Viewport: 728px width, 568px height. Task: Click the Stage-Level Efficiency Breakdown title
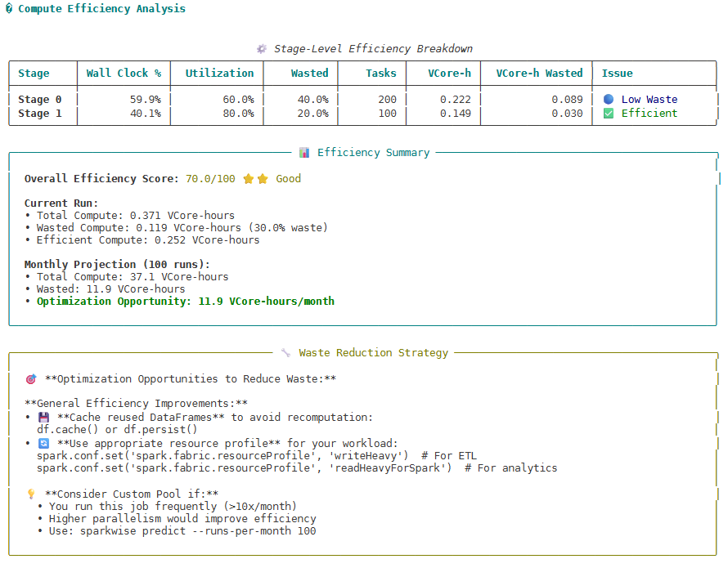click(x=373, y=49)
